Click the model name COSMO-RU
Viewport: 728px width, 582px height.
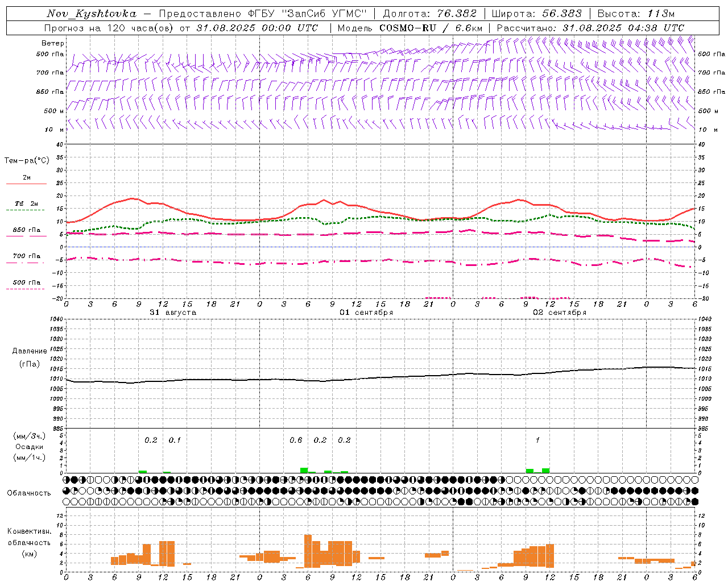pos(408,28)
